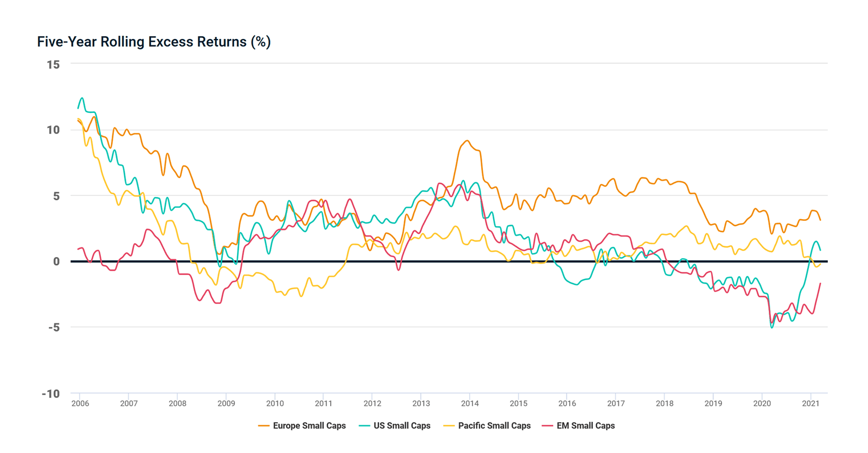Image resolution: width=868 pixels, height=453 pixels.
Task: Click the 15 y-axis label
Action: (53, 65)
